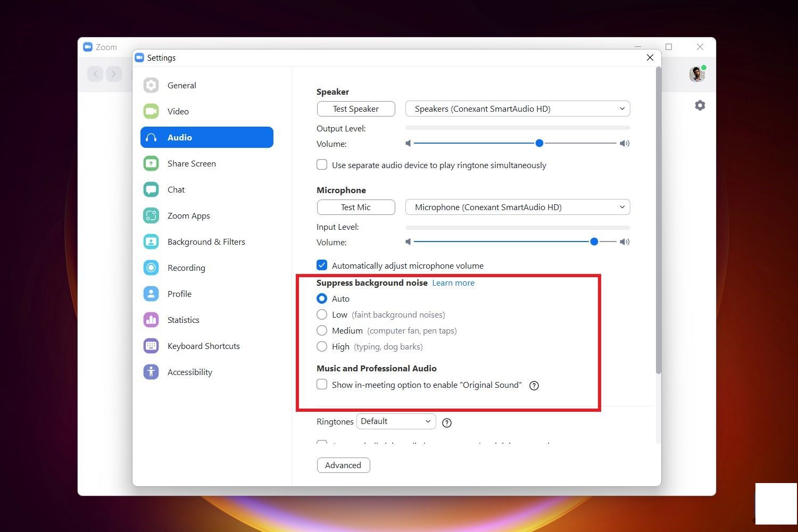
Task: Maximize the Zoom main window
Action: 669,47
